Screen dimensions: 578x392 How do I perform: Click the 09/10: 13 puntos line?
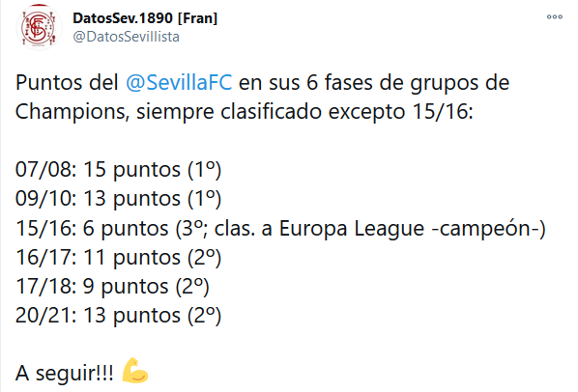click(x=118, y=199)
